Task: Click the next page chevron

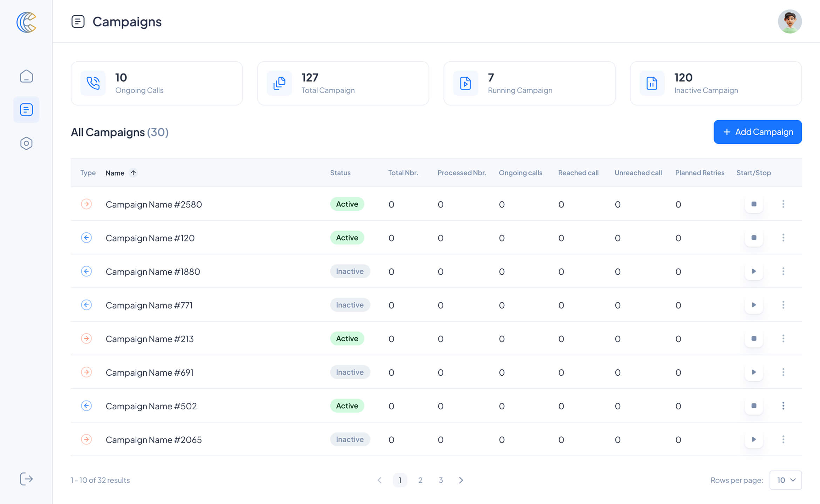Action: [x=461, y=480]
